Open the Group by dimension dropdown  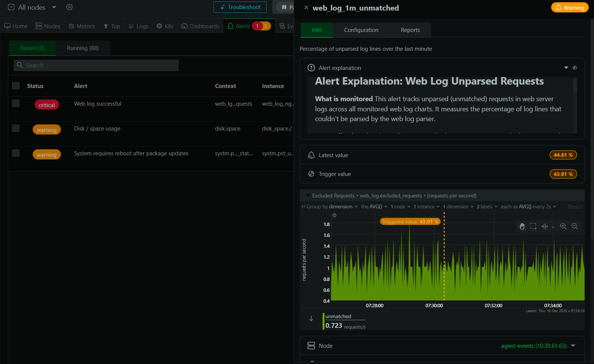click(x=332, y=206)
